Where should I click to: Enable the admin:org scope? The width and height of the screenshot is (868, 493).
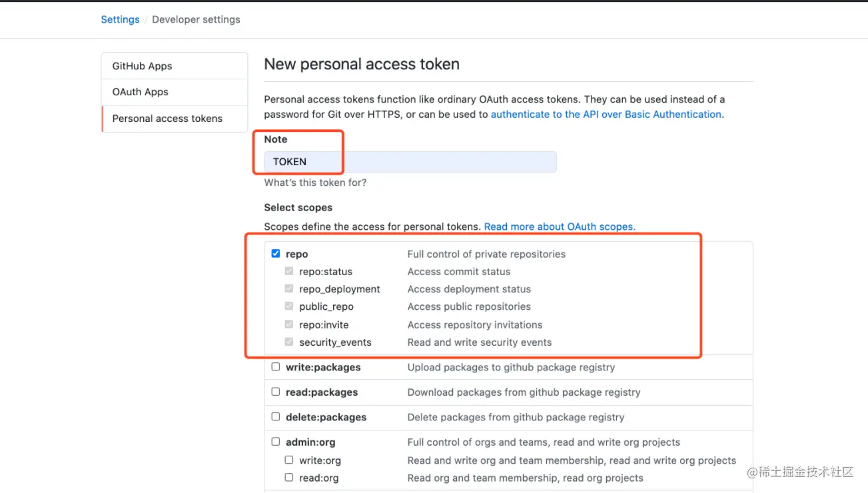[276, 442]
